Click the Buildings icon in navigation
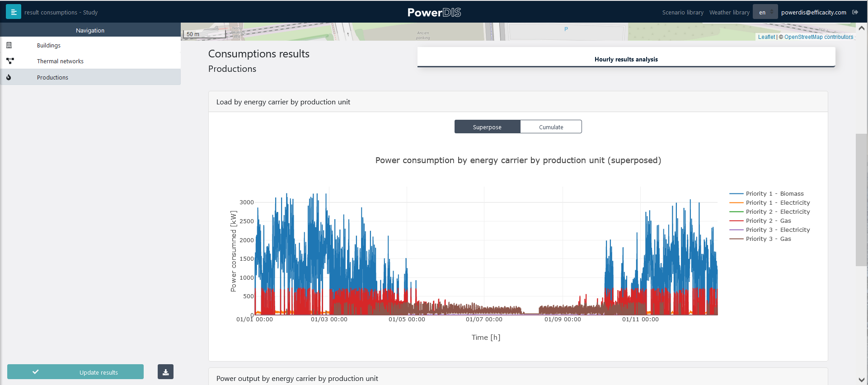This screenshot has height=385, width=868. tap(9, 45)
